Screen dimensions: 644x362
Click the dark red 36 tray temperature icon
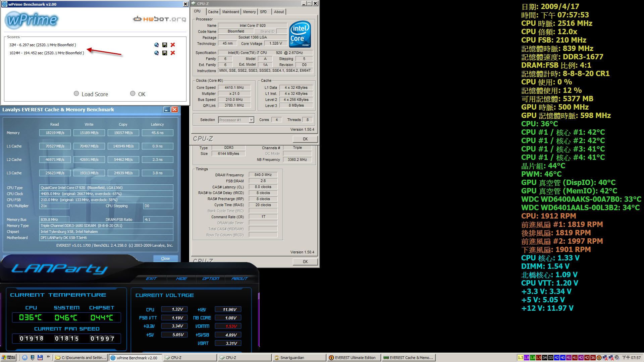(x=593, y=358)
